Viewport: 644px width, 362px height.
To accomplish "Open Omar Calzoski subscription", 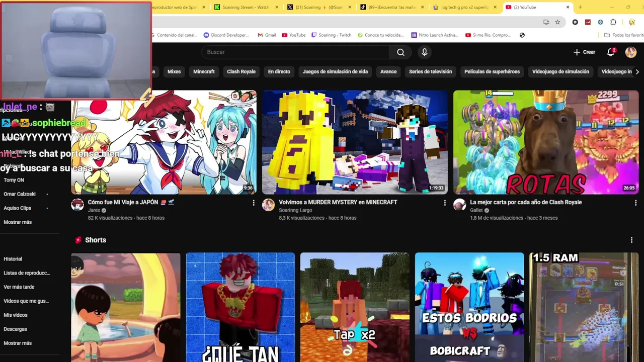I will click(20, 194).
